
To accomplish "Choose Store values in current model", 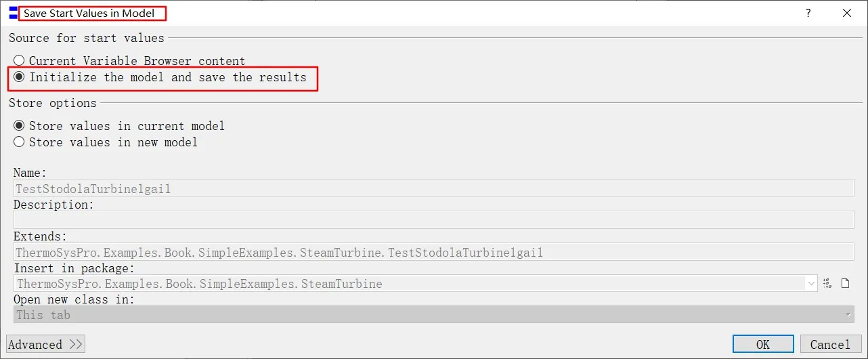I will pos(19,126).
